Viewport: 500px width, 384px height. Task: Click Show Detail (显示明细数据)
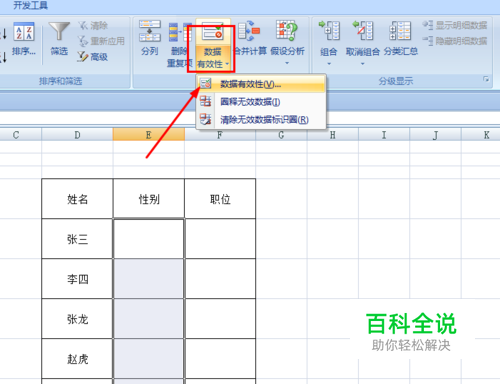click(x=455, y=25)
